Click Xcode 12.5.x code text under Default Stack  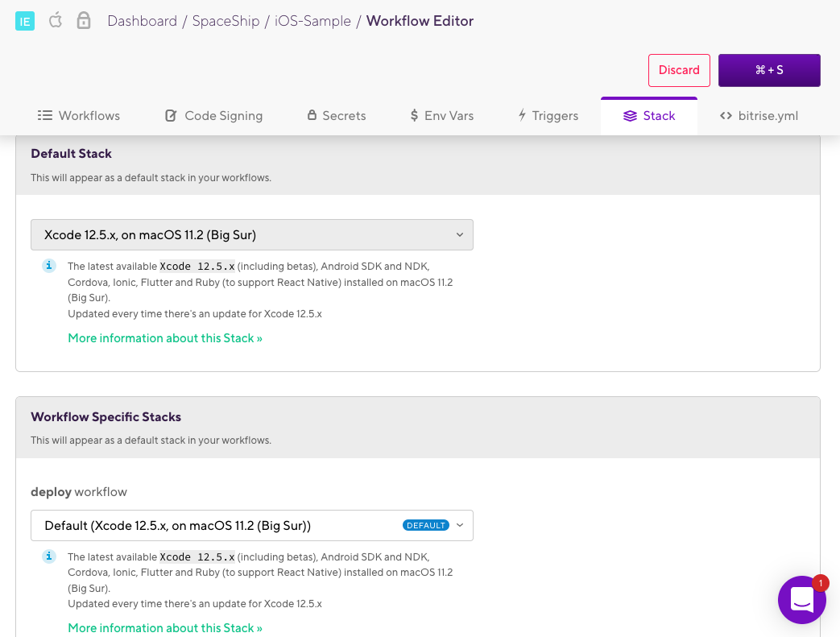click(197, 267)
